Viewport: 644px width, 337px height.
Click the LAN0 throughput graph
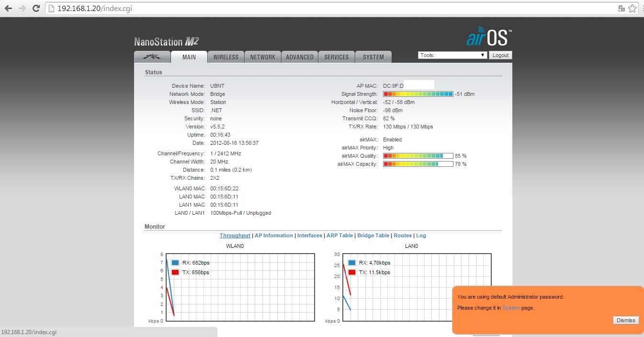coord(417,287)
